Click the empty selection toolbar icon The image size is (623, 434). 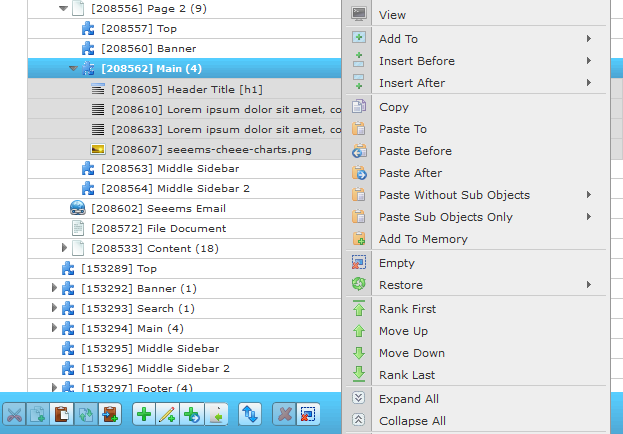pos(308,415)
